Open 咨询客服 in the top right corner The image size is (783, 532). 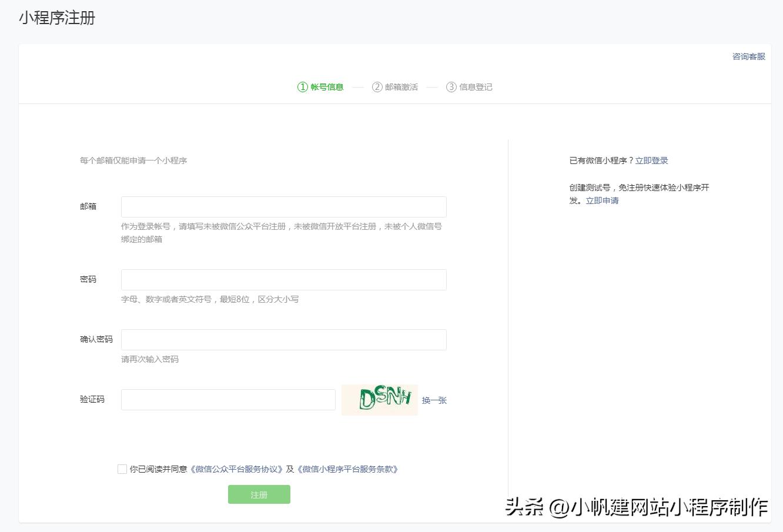point(747,56)
